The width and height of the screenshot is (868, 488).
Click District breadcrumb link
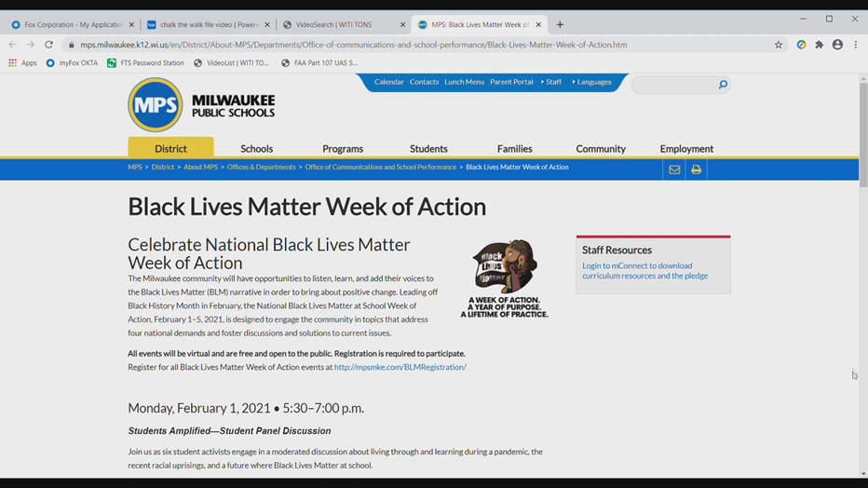[x=163, y=167]
